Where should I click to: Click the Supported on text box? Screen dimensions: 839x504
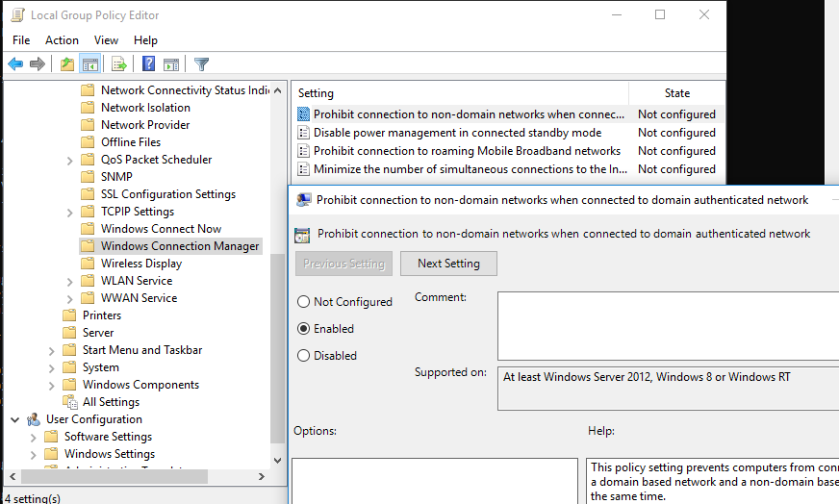point(669,389)
